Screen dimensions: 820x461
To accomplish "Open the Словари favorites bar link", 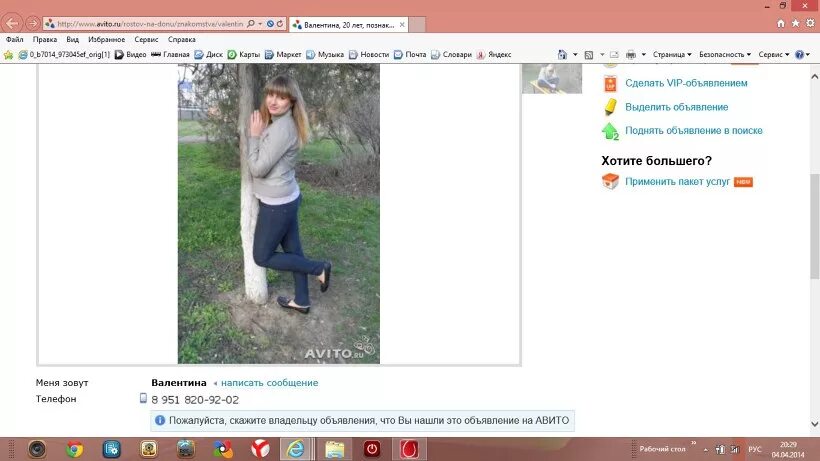I will coord(451,54).
